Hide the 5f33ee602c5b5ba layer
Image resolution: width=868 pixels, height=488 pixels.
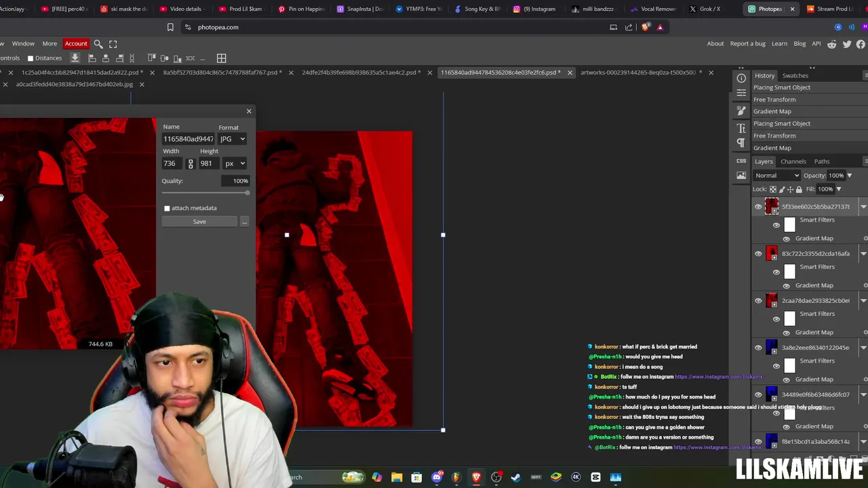pyautogui.click(x=758, y=207)
